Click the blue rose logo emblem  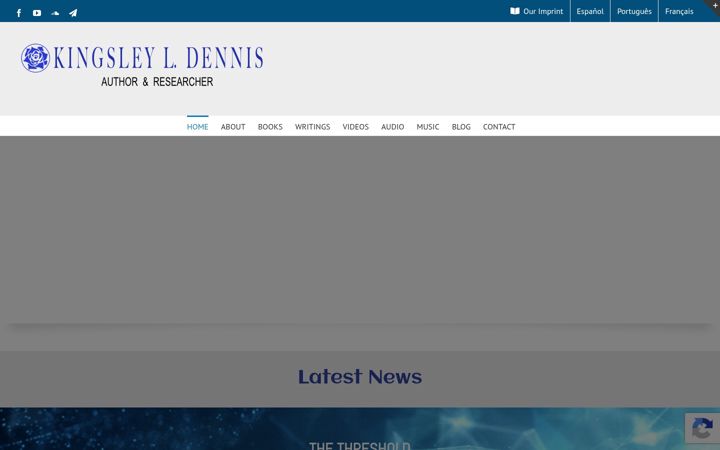click(x=35, y=58)
